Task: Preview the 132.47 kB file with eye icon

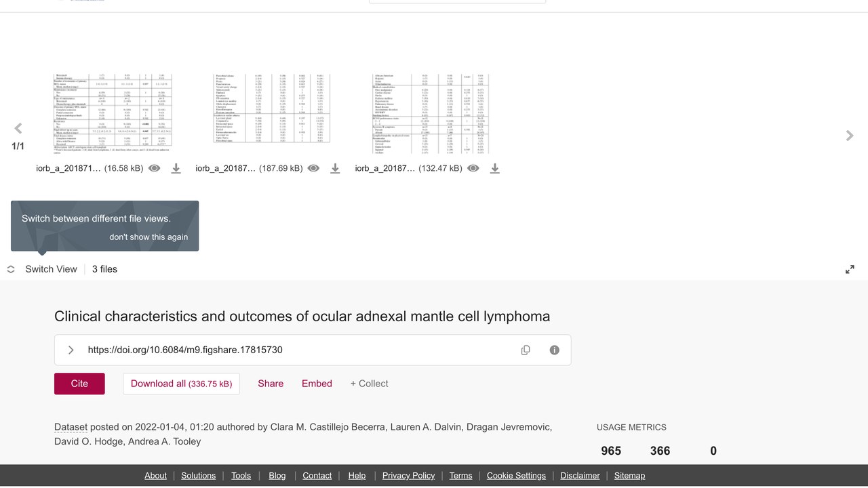Action: pyautogui.click(x=473, y=168)
